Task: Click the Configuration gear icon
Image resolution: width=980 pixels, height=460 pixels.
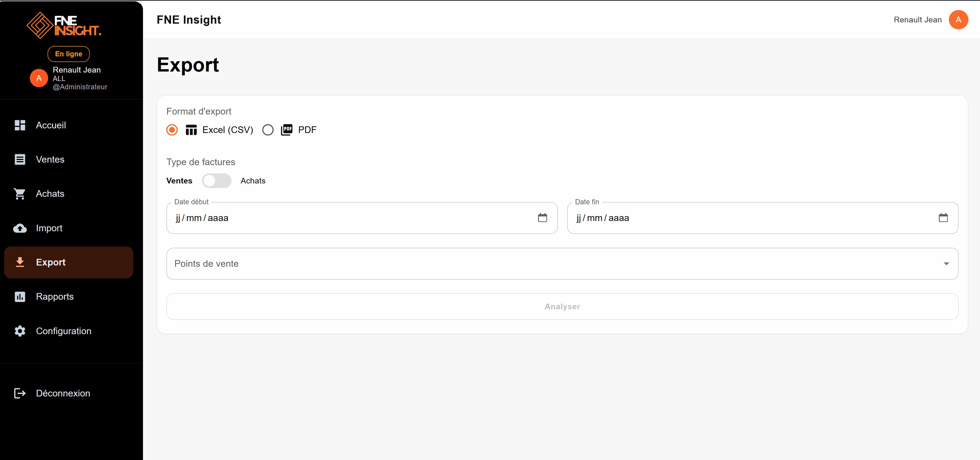Action: pyautogui.click(x=20, y=331)
